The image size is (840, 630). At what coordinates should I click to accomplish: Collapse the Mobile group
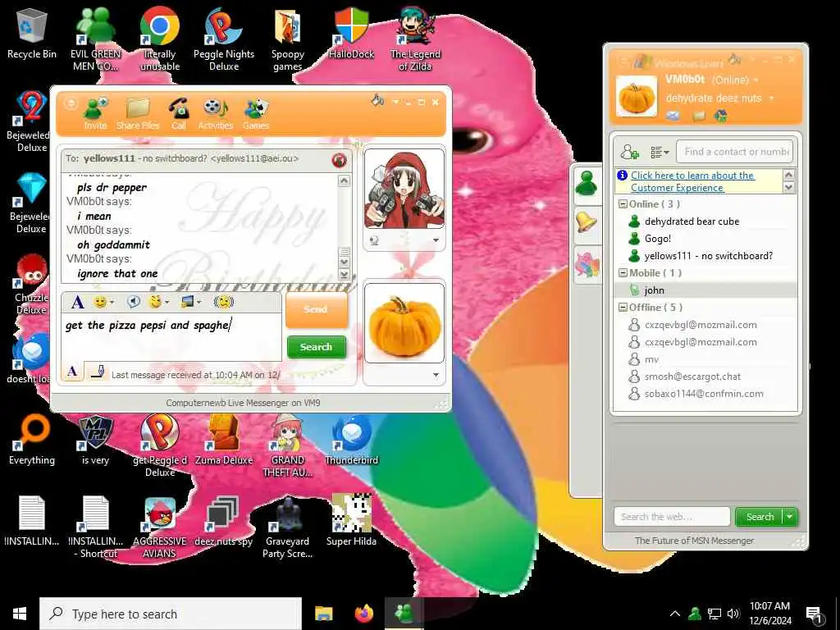tap(623, 272)
